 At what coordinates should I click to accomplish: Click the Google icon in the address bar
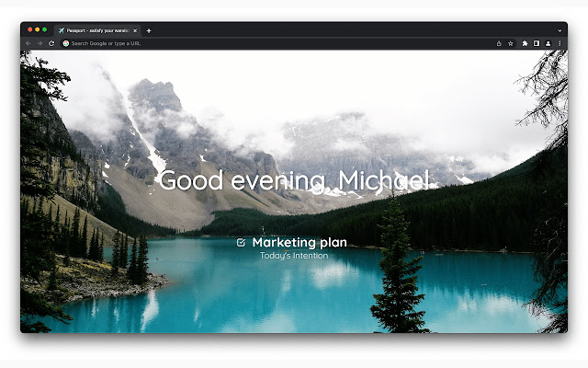pyautogui.click(x=65, y=43)
